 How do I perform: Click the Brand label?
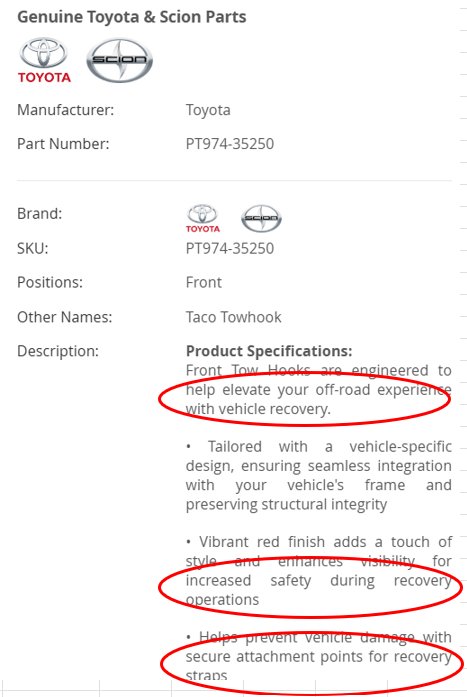(39, 213)
